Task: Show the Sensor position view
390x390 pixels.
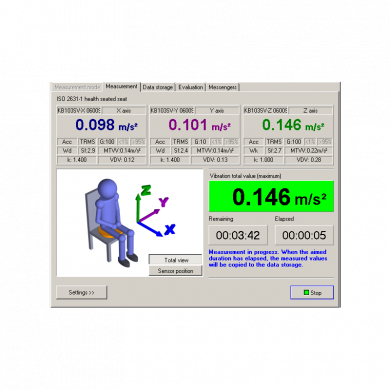Action: 176,271
